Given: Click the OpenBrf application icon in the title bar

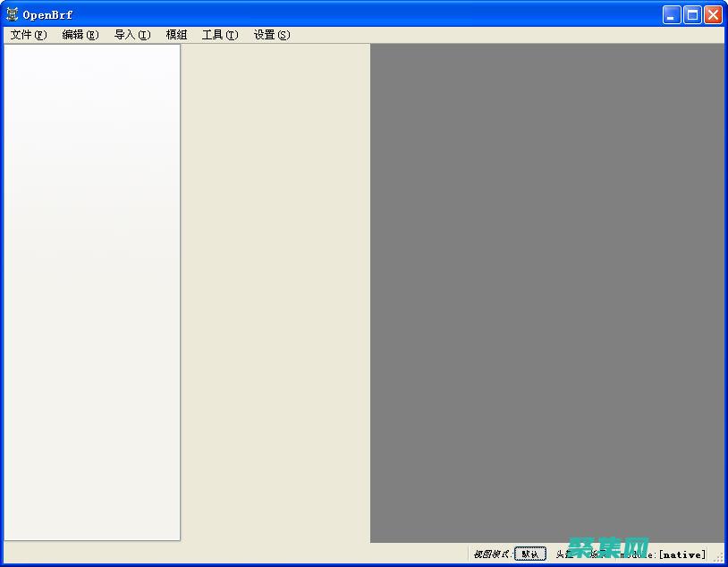Looking at the screenshot, I should 13,13.
